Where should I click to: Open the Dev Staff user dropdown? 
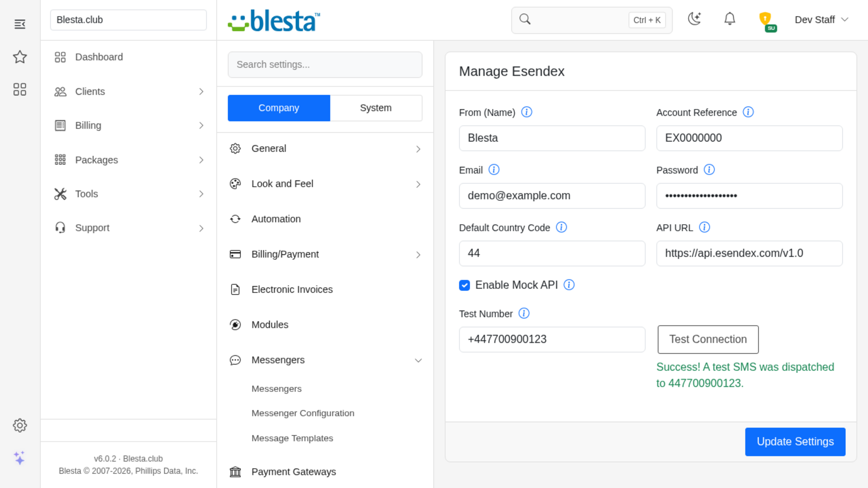[821, 20]
